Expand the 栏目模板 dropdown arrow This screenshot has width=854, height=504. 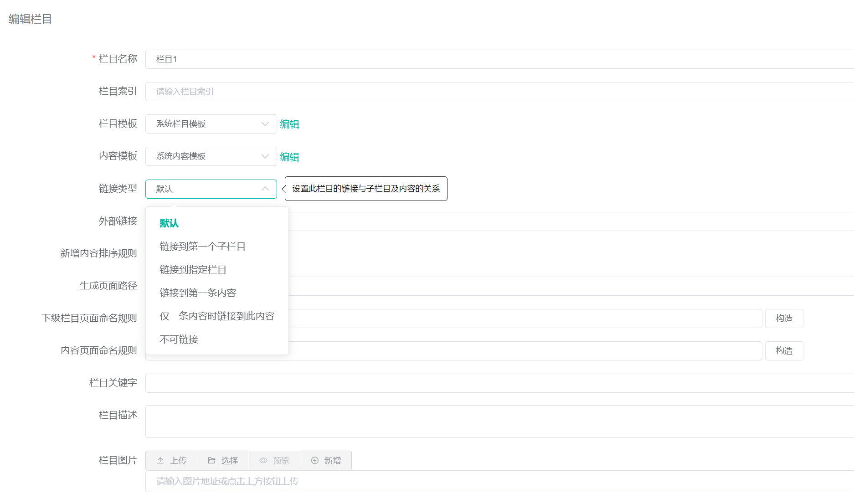265,124
